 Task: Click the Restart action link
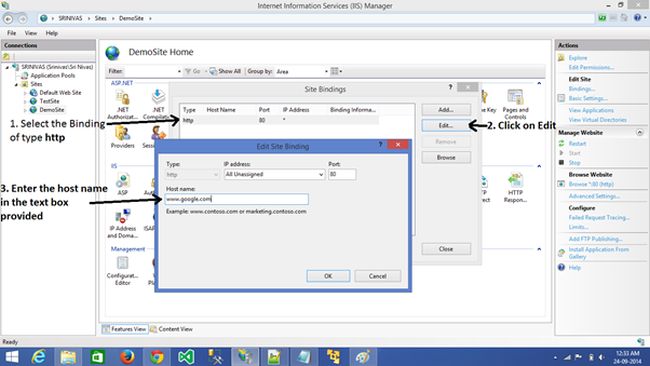(x=577, y=143)
